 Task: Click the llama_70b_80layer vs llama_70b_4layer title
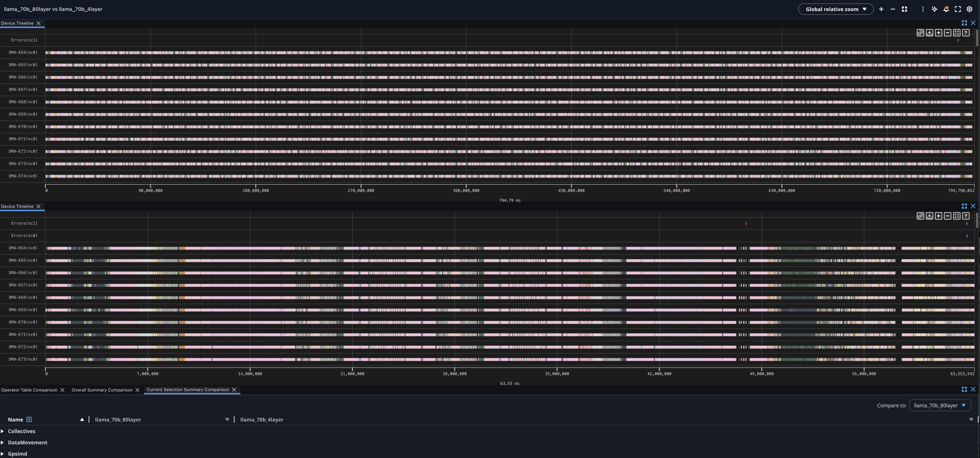pos(53,9)
